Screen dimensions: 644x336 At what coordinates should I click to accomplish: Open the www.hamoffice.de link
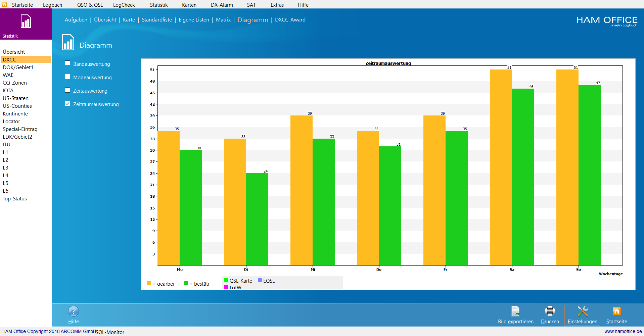623,331
